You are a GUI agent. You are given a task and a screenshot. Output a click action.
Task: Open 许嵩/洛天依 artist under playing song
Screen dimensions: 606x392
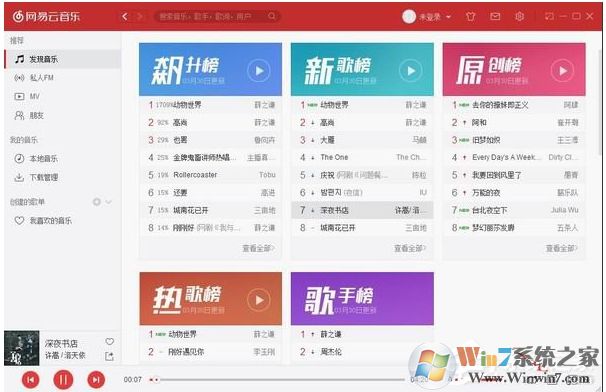(x=65, y=355)
